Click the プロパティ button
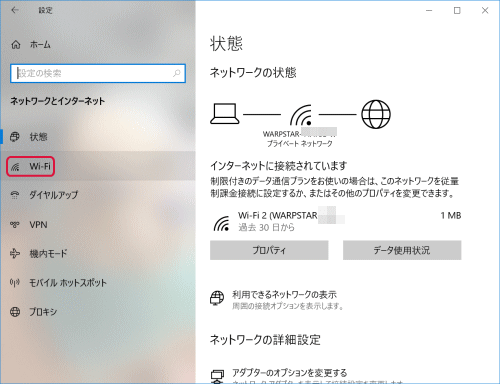Screen dimensions: 500x384 (x=269, y=250)
